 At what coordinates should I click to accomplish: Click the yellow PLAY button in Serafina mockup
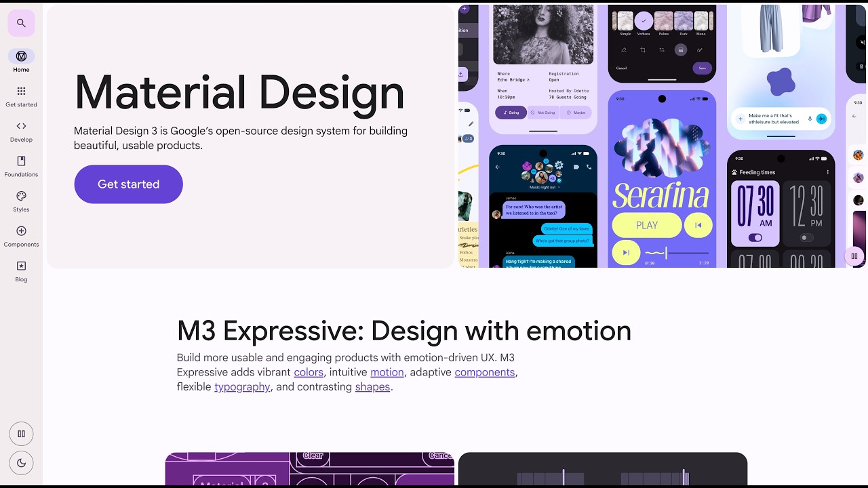(647, 226)
